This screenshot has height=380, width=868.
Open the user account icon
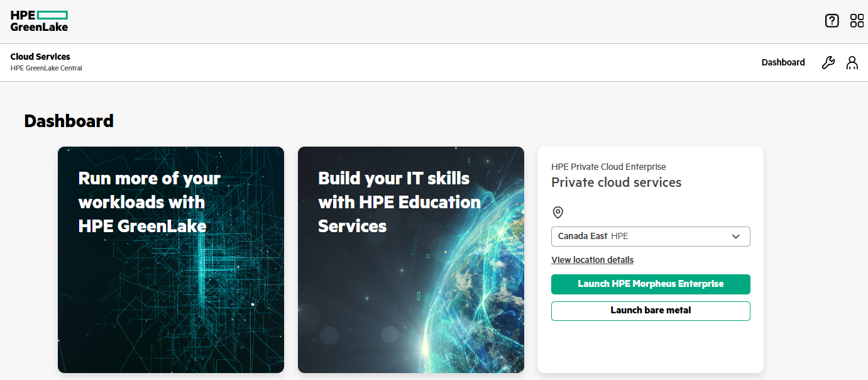852,63
